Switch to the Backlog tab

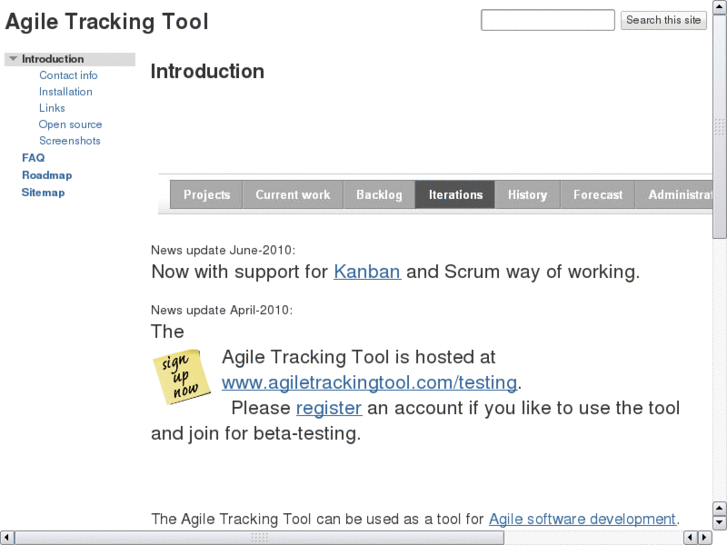point(379,195)
